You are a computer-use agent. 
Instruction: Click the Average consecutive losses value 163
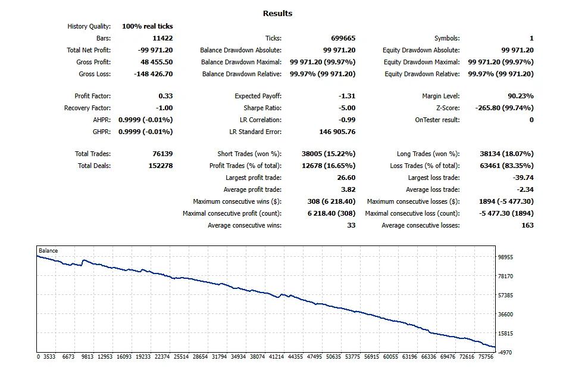pos(528,225)
